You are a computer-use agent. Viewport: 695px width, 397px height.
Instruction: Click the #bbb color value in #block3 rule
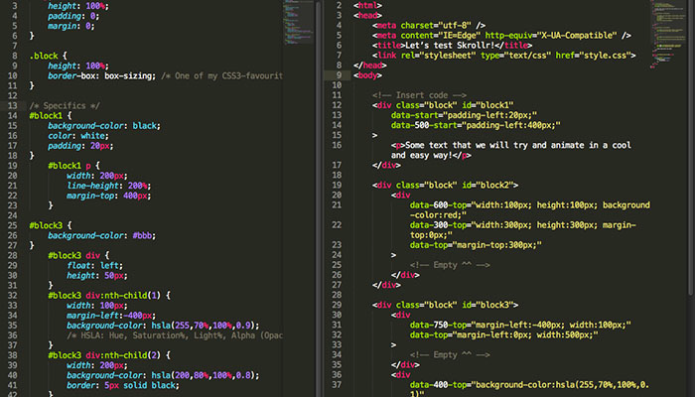[142, 235]
